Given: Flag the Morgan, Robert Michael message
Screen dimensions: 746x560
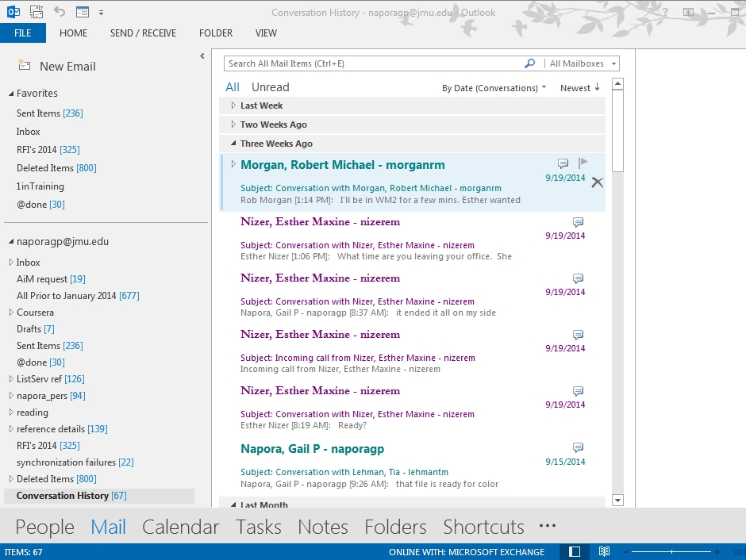Looking at the screenshot, I should click(583, 163).
